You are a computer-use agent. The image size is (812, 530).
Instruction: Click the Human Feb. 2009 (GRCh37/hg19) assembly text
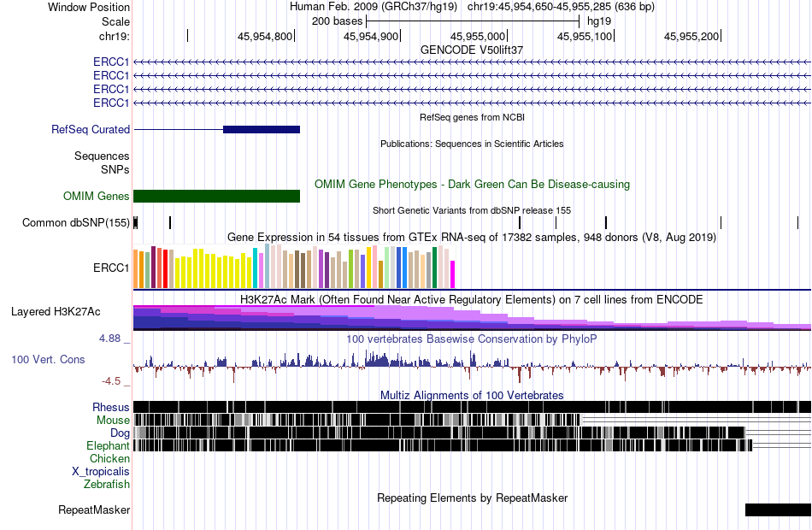(374, 7)
